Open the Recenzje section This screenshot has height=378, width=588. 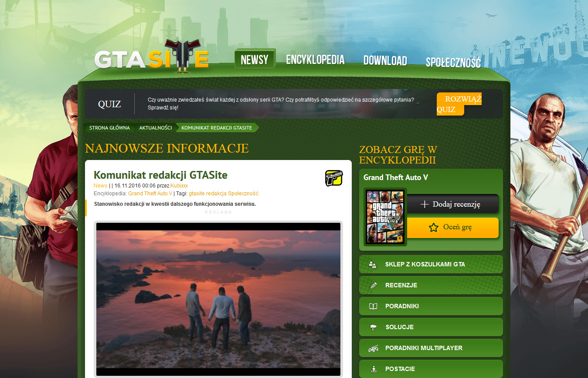click(431, 285)
